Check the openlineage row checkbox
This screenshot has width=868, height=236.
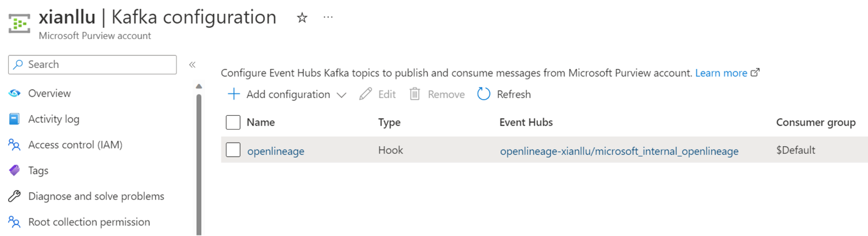(233, 150)
